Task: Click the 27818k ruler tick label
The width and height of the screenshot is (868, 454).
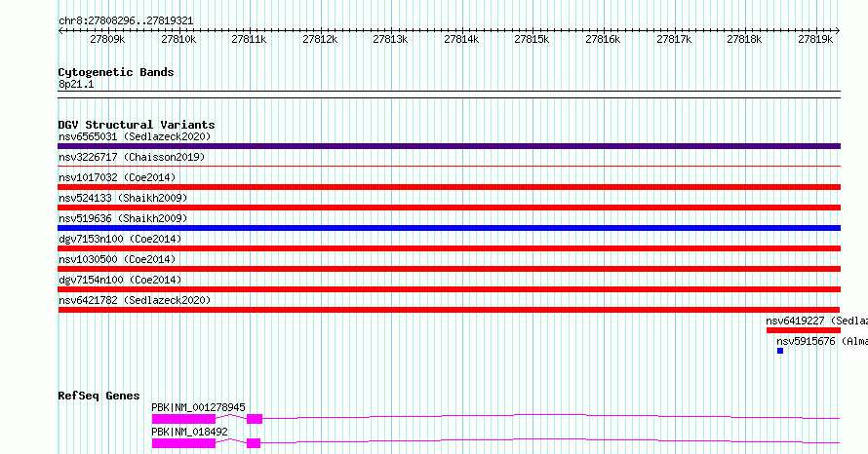Action: (744, 40)
